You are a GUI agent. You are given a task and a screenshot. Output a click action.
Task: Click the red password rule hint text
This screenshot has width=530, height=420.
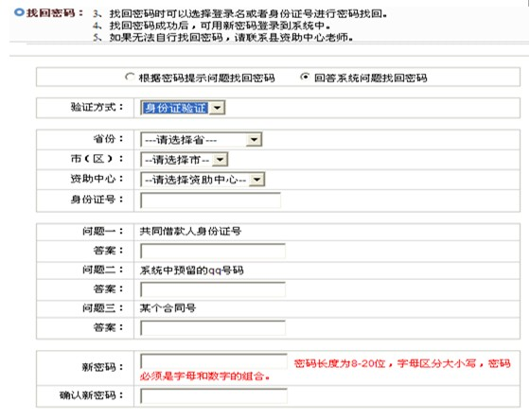326,369
